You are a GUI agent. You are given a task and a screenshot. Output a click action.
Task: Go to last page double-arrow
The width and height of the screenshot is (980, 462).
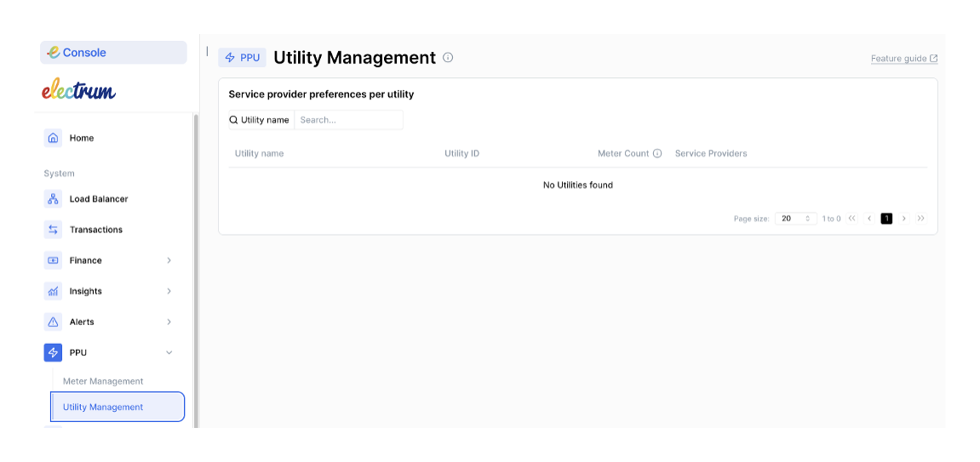pos(920,219)
